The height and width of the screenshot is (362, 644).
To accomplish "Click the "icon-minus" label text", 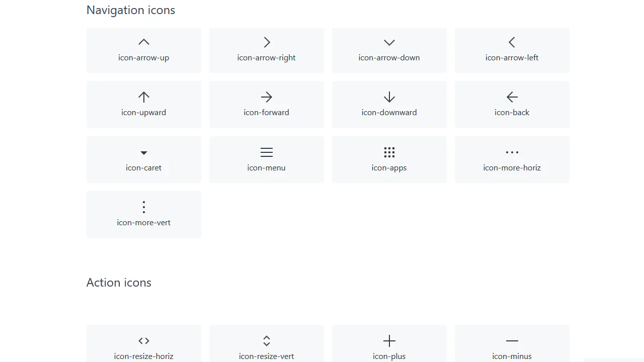I will pyautogui.click(x=512, y=356).
